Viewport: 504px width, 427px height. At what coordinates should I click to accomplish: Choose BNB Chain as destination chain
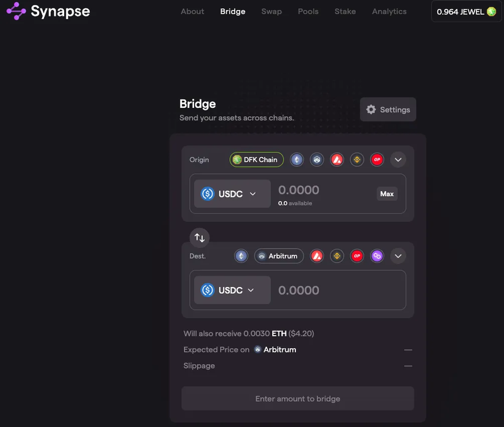point(337,256)
